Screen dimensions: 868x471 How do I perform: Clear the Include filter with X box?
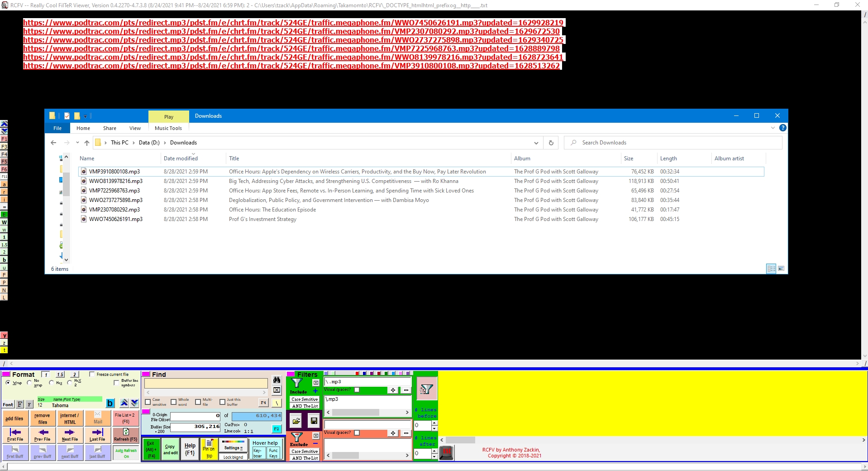point(316,383)
